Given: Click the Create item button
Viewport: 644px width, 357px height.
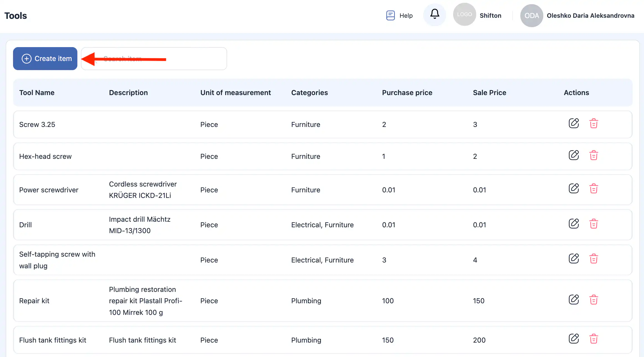Looking at the screenshot, I should pos(45,58).
